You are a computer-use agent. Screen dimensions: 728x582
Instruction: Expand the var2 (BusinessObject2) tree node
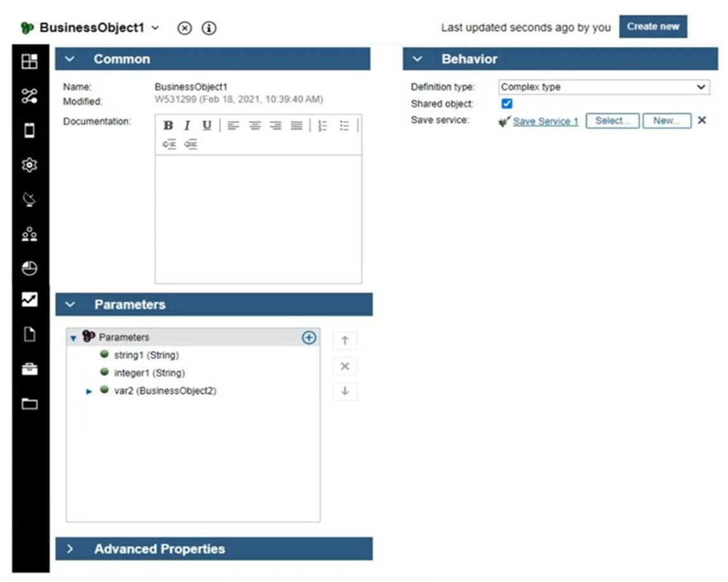tap(89, 391)
